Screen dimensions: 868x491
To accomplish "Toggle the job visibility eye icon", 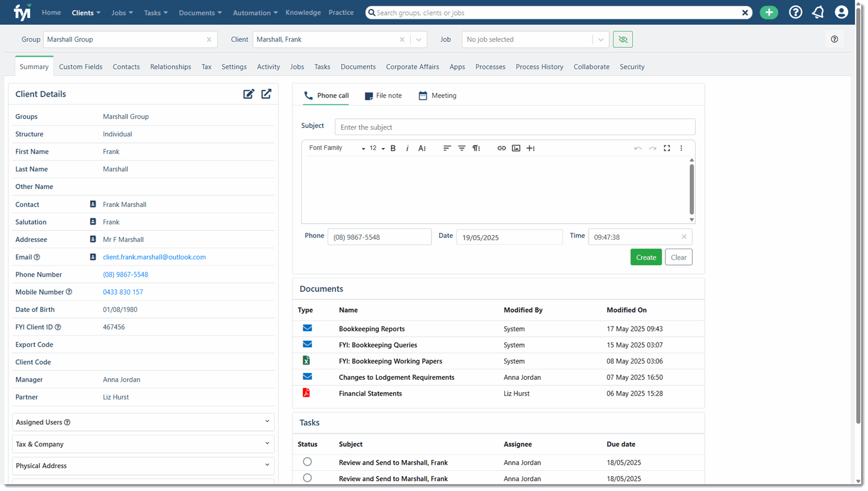I will point(623,40).
